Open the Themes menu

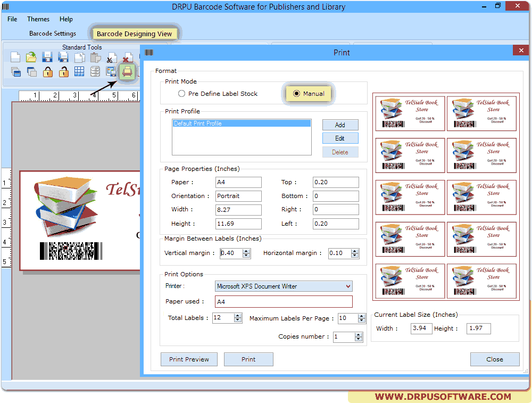pos(38,19)
